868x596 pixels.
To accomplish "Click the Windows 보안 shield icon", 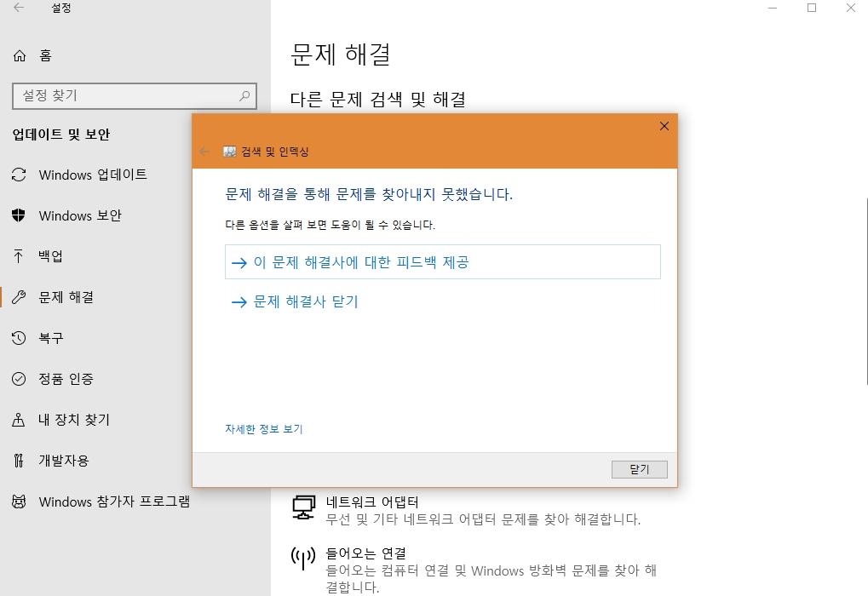I will pyautogui.click(x=18, y=215).
